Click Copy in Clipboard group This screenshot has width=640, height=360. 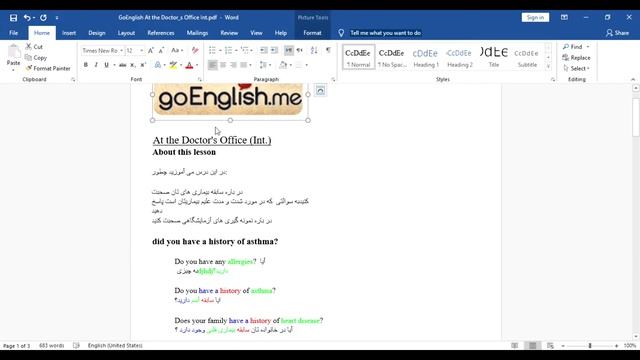pyautogui.click(x=36, y=58)
